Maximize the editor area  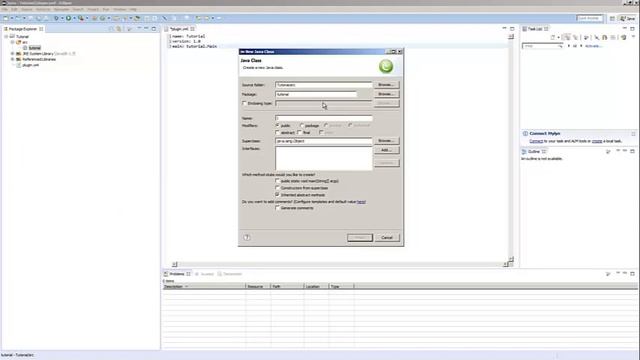point(512,29)
